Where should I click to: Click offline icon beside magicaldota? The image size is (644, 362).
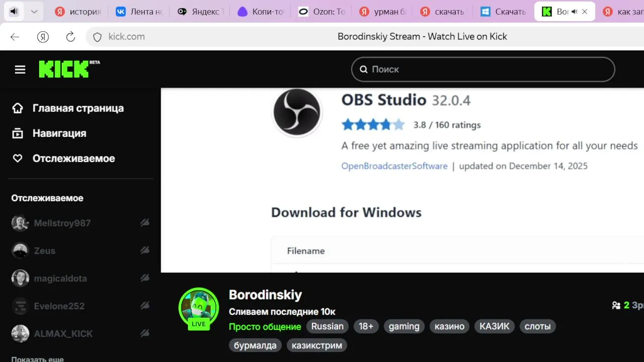(145, 278)
